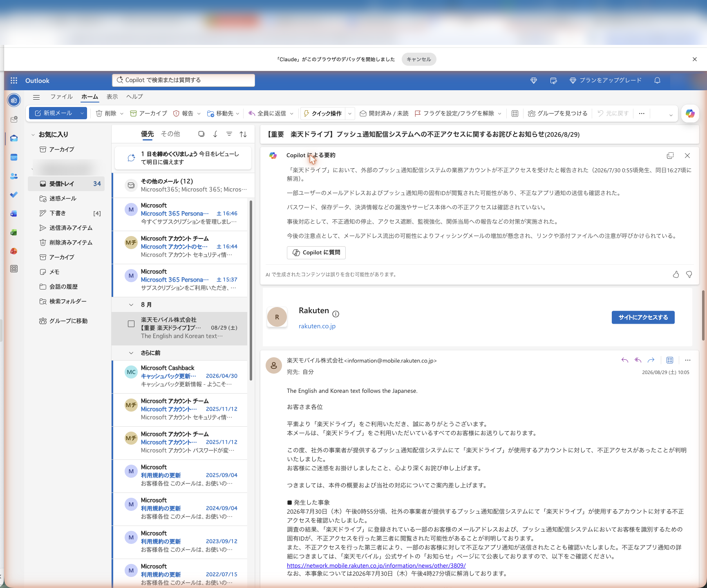Click the Copilot search input field
Screen dimensions: 707x588
tap(183, 80)
